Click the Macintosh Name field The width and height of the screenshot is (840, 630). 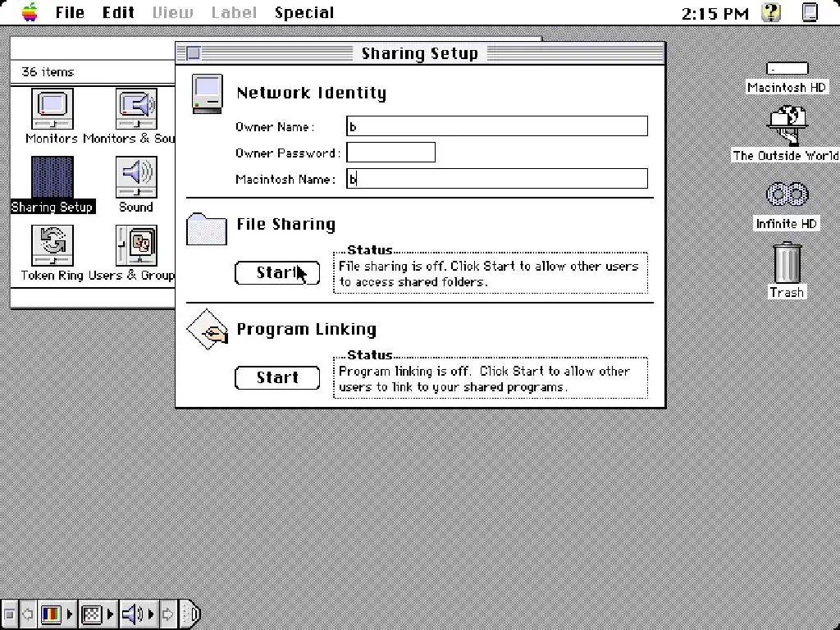click(x=496, y=178)
